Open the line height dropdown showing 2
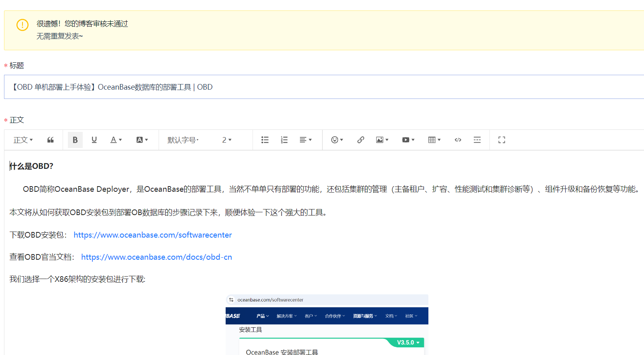This screenshot has width=644, height=355. click(x=227, y=140)
